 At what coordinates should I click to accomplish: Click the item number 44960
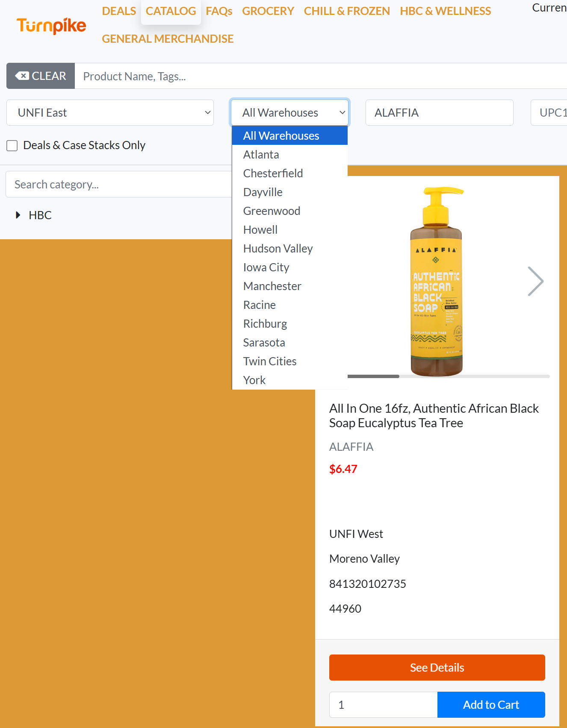pos(345,609)
